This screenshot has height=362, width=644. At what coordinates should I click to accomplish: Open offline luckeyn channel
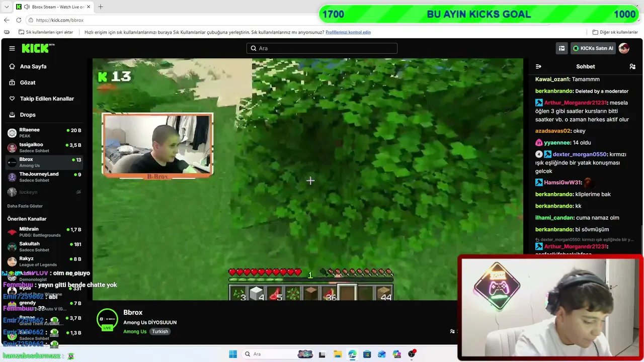click(x=44, y=192)
